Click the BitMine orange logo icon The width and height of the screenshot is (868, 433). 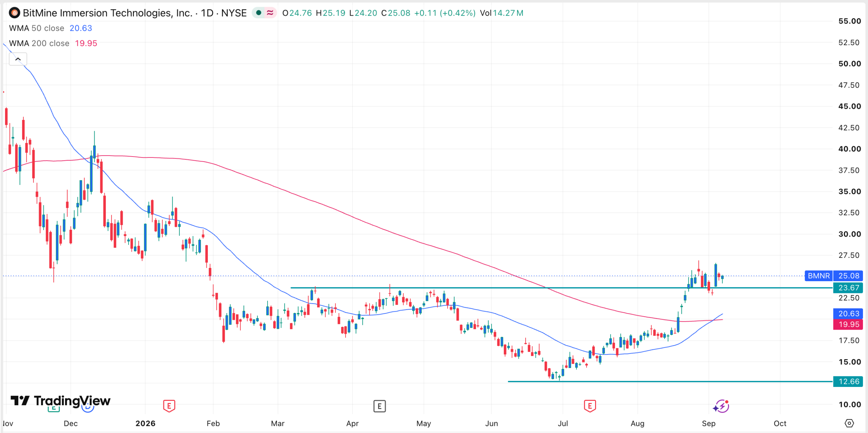14,13
